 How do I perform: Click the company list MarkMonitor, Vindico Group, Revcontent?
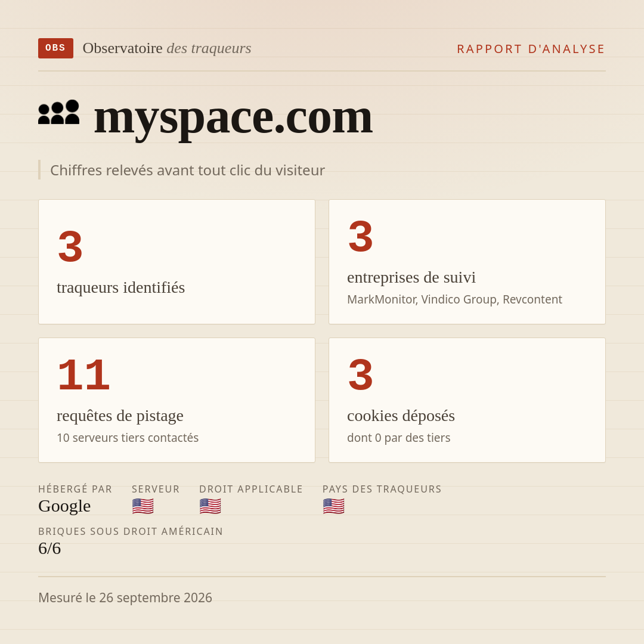(x=454, y=299)
